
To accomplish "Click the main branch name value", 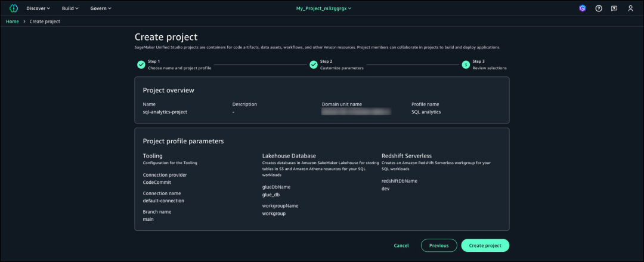I will click(x=148, y=219).
